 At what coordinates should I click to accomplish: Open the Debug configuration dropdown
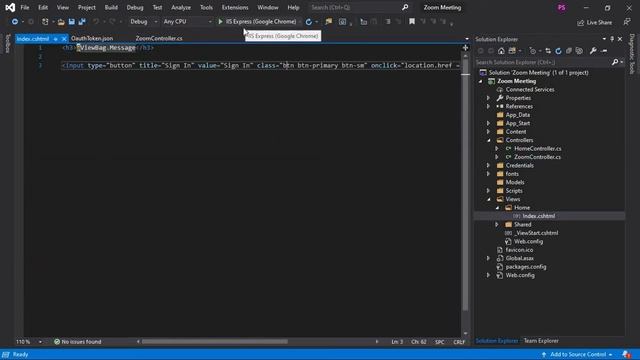click(143, 22)
